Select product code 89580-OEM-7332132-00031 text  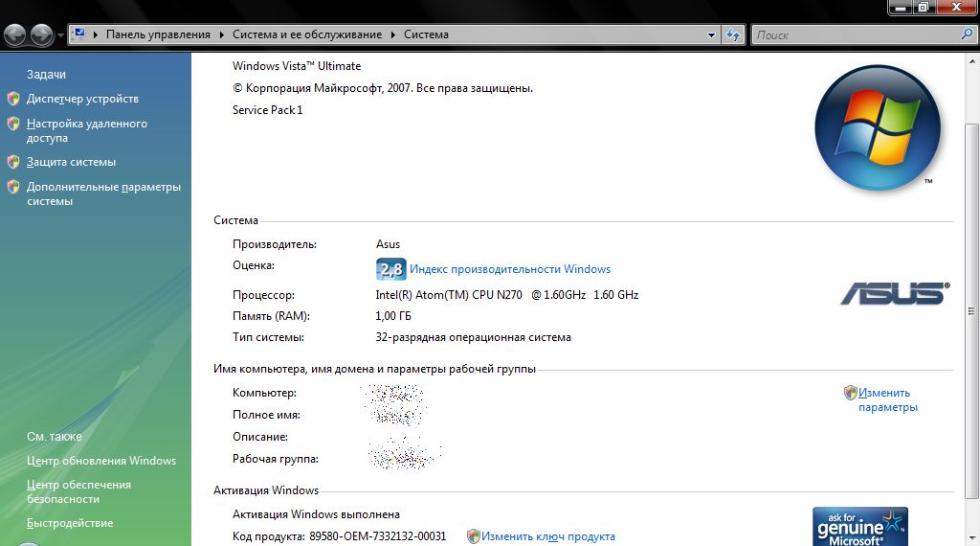coord(377,536)
